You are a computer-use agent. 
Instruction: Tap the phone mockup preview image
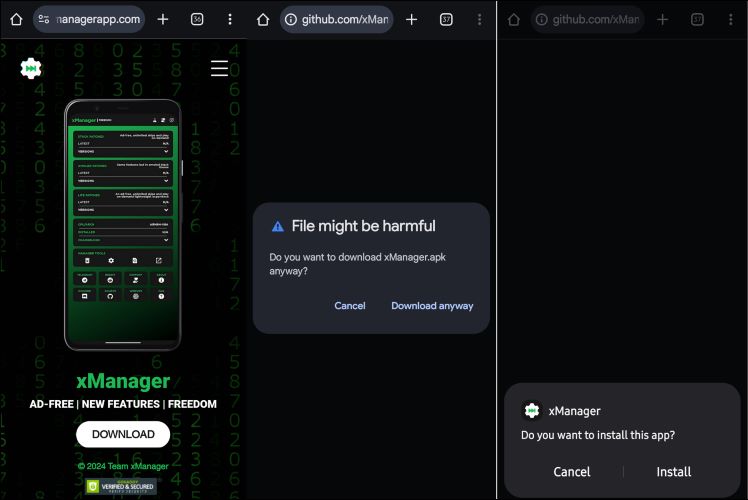(x=123, y=225)
